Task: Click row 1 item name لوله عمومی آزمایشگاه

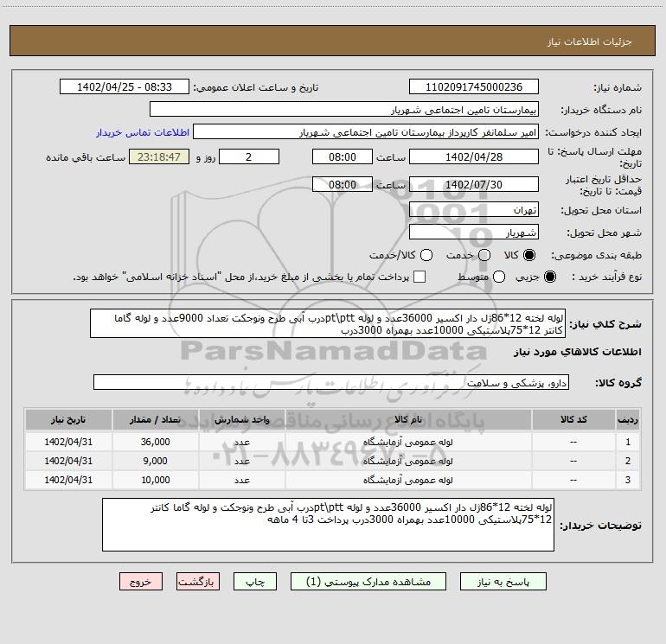Action: point(407,442)
